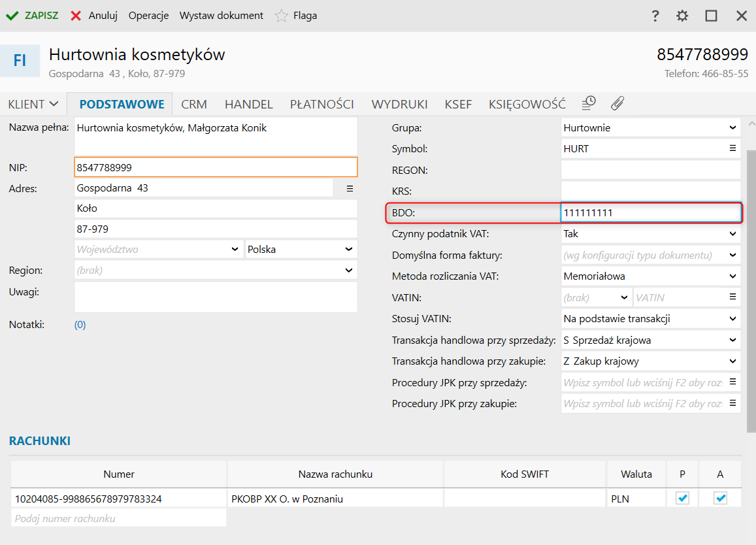Open the address menu list icon
Image resolution: width=756 pixels, height=545 pixels.
pos(350,188)
